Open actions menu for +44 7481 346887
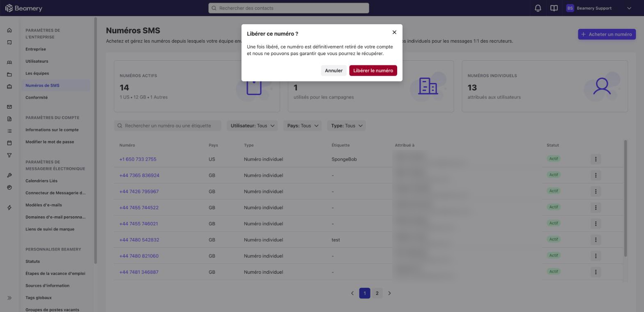The width and height of the screenshot is (644, 312). [x=596, y=272]
